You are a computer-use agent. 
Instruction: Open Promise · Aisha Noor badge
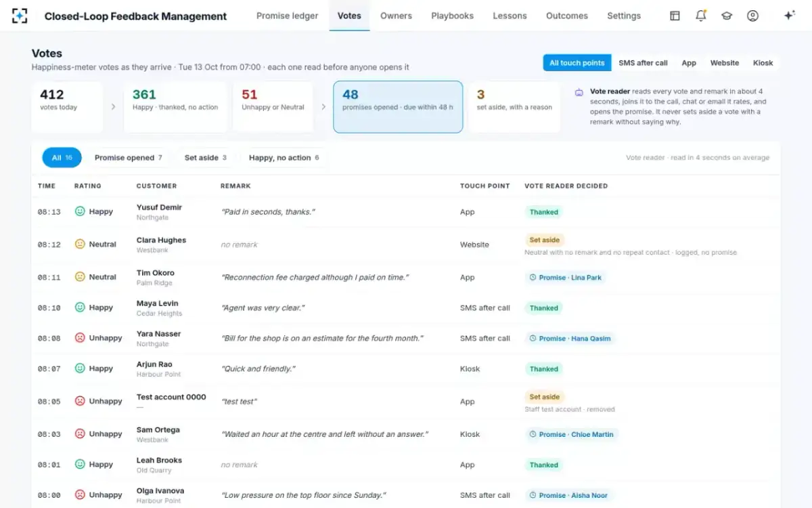tap(568, 495)
